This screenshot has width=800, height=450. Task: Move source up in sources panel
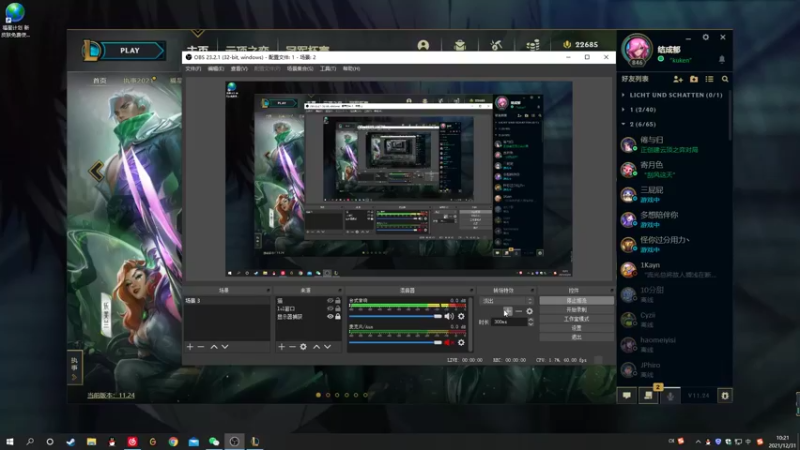pyautogui.click(x=316, y=347)
